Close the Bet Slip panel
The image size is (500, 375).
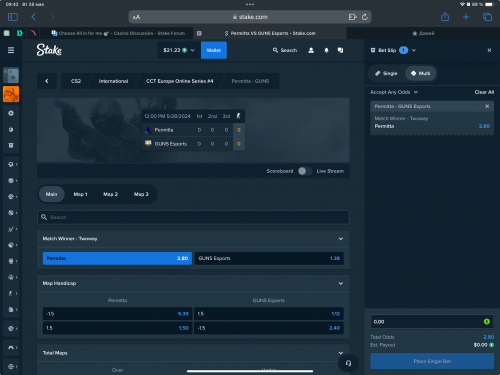489,50
